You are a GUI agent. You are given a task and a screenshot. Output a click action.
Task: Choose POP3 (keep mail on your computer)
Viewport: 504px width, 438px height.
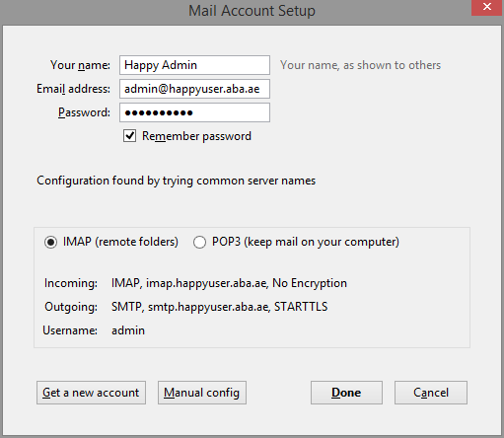(x=199, y=243)
